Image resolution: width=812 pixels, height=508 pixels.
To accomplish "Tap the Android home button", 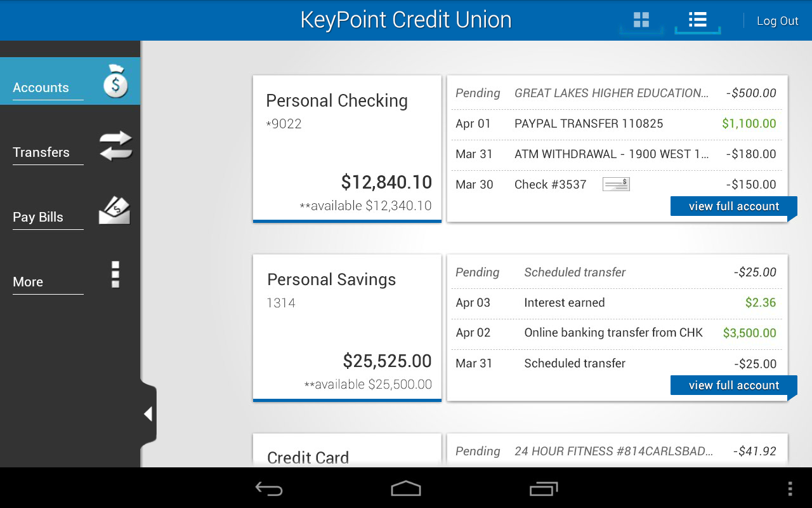I will [406, 488].
